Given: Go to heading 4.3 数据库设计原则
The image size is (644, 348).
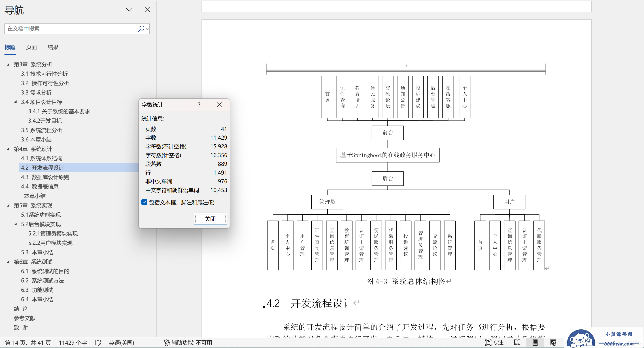Looking at the screenshot, I should (x=45, y=177).
